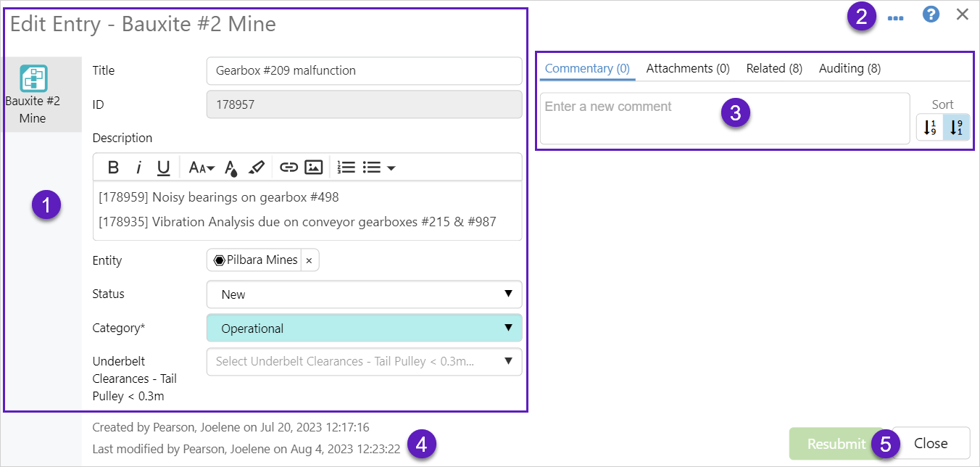Toggle underline formatting in Description toolbar
Image resolution: width=980 pixels, height=467 pixels.
(164, 168)
